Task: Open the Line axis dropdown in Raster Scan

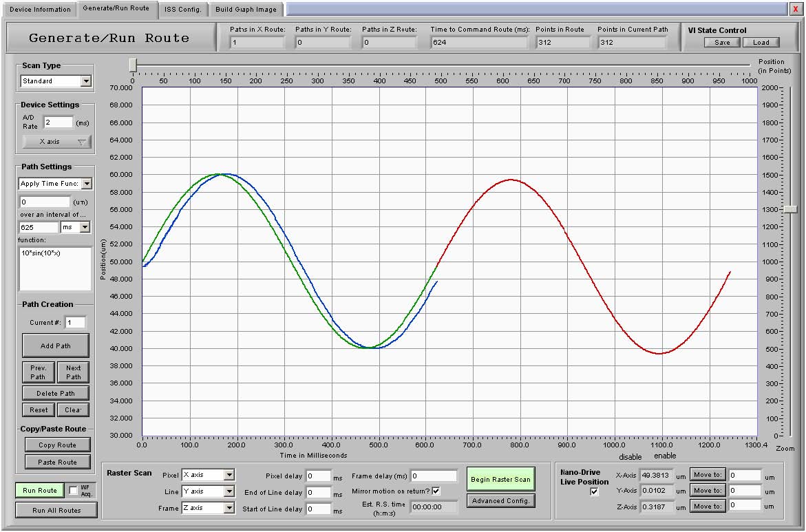Action: (208, 491)
